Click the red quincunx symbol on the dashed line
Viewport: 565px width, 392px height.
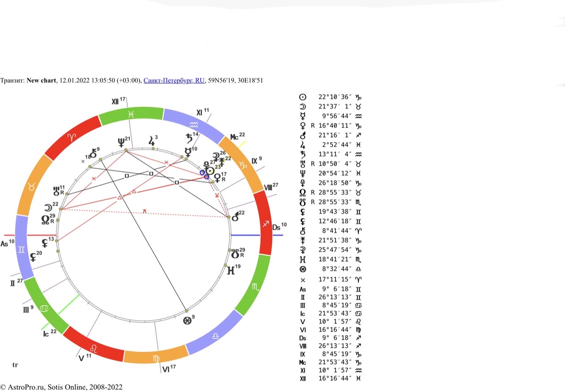click(x=144, y=212)
